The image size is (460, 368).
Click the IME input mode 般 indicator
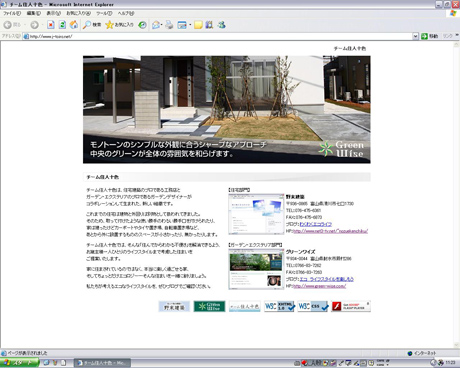tap(318, 363)
